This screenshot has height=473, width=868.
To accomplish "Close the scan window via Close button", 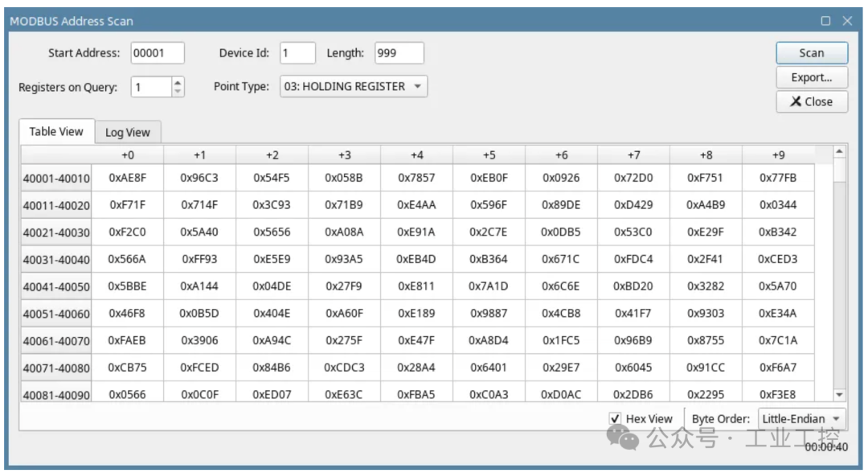I will [x=812, y=101].
